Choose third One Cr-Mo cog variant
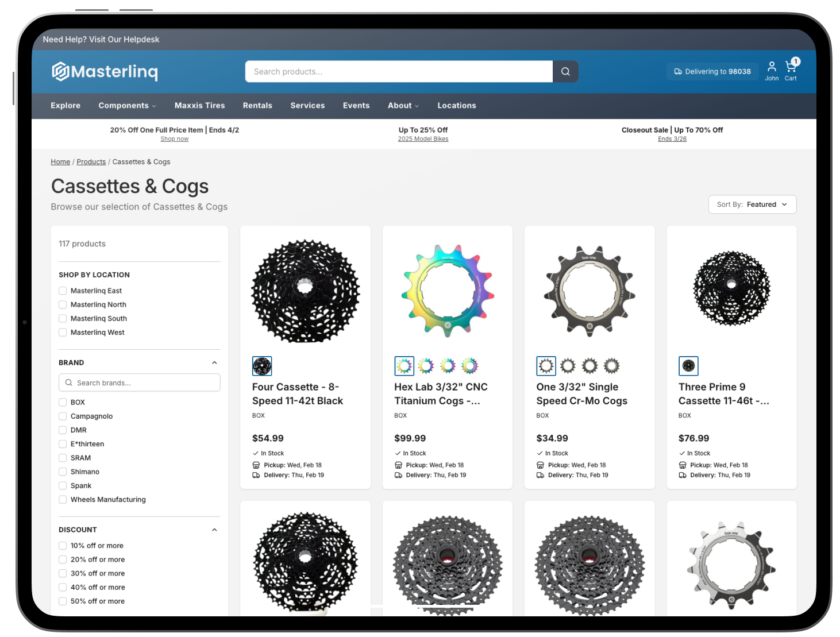Viewport: 840px width, 637px height. pyautogui.click(x=589, y=366)
